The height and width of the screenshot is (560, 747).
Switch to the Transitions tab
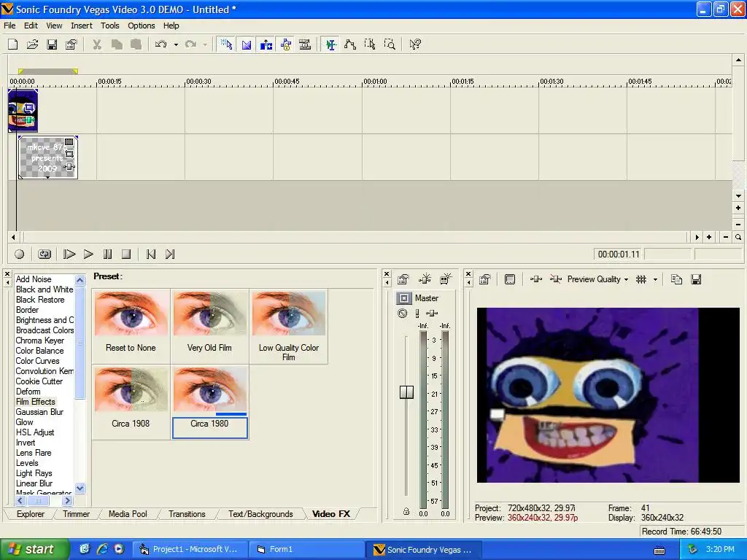click(x=187, y=514)
